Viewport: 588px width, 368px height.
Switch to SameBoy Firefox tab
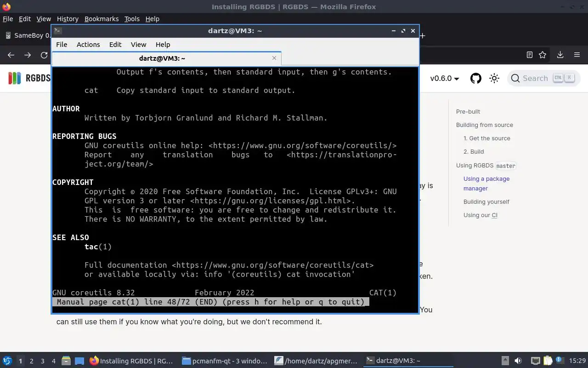click(28, 35)
